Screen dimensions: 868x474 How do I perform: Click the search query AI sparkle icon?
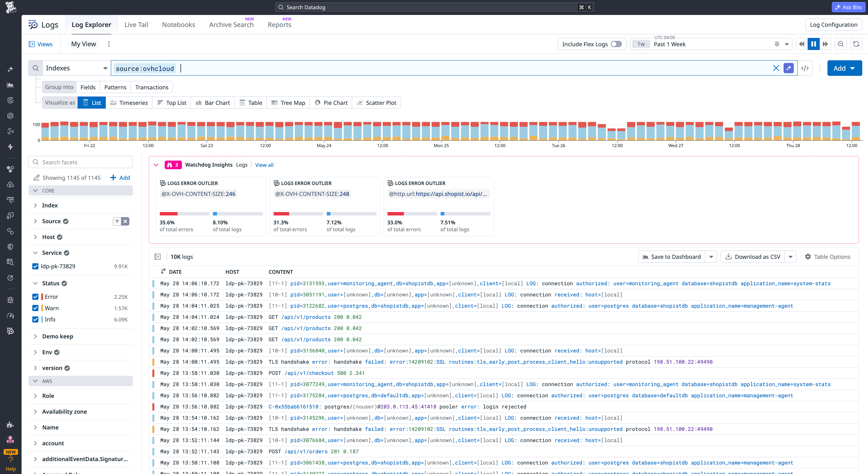788,68
